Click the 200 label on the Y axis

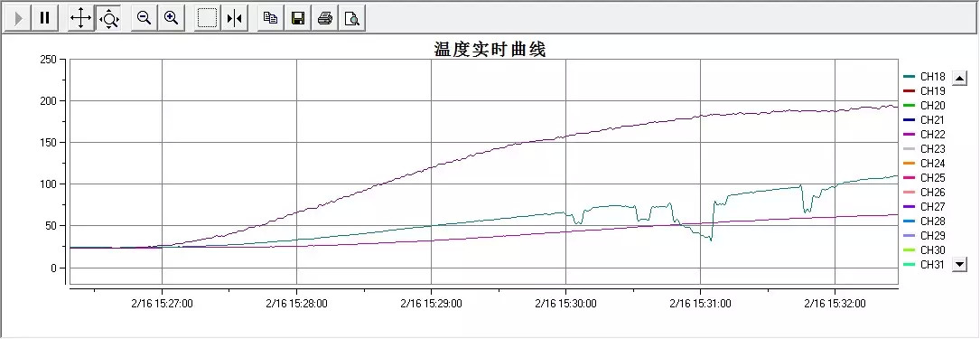[x=48, y=100]
